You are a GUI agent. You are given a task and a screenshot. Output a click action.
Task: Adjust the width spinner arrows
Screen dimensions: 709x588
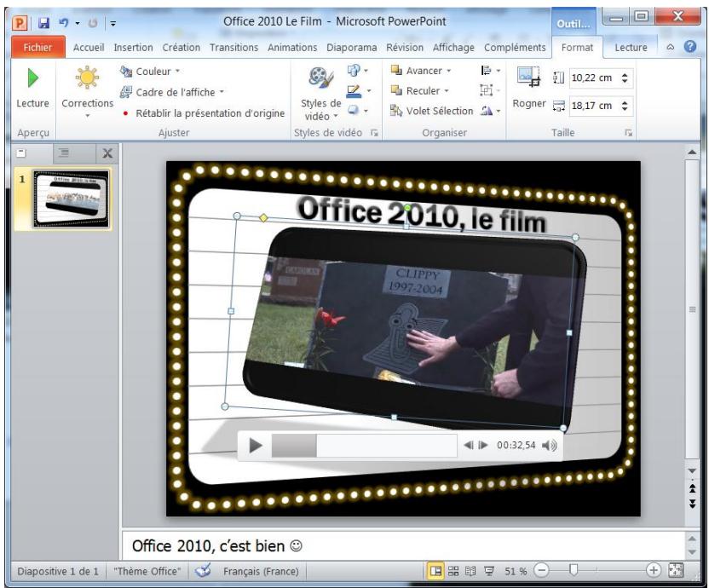pos(625,106)
